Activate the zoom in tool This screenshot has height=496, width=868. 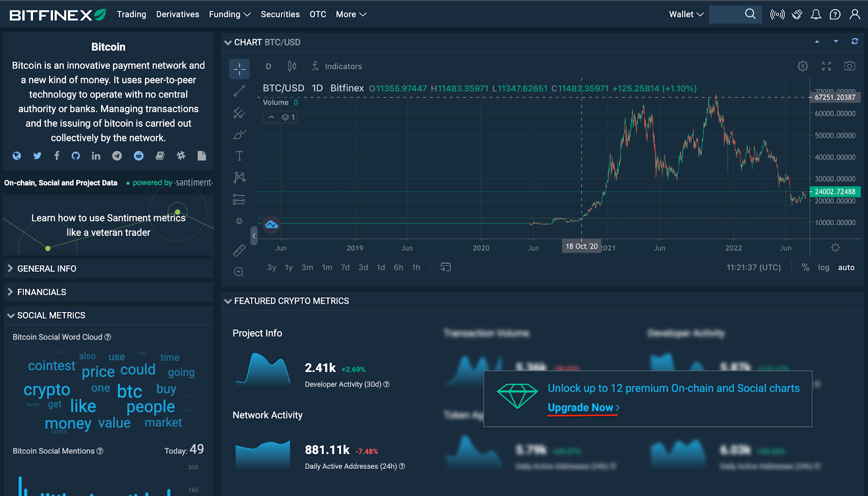tap(239, 272)
